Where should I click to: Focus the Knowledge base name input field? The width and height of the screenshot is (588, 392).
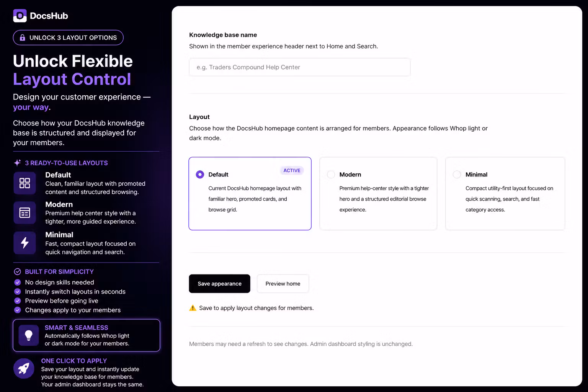coord(300,67)
